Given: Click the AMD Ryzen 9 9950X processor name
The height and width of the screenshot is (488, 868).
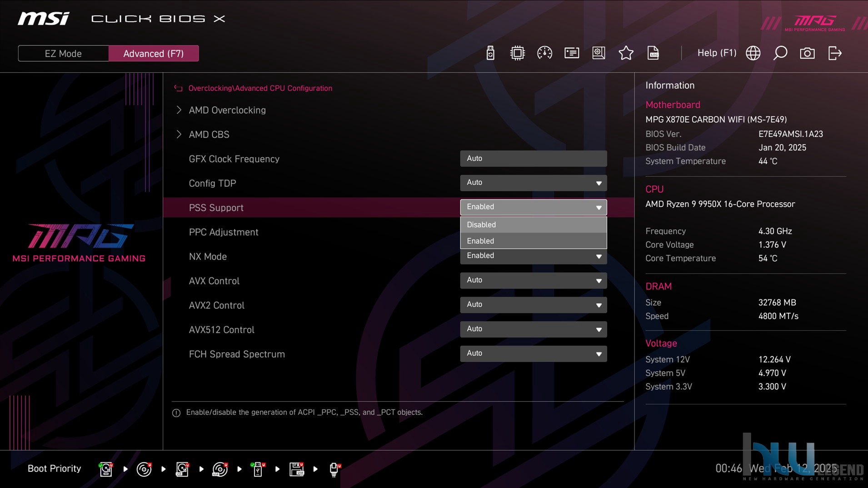Looking at the screenshot, I should coord(720,204).
